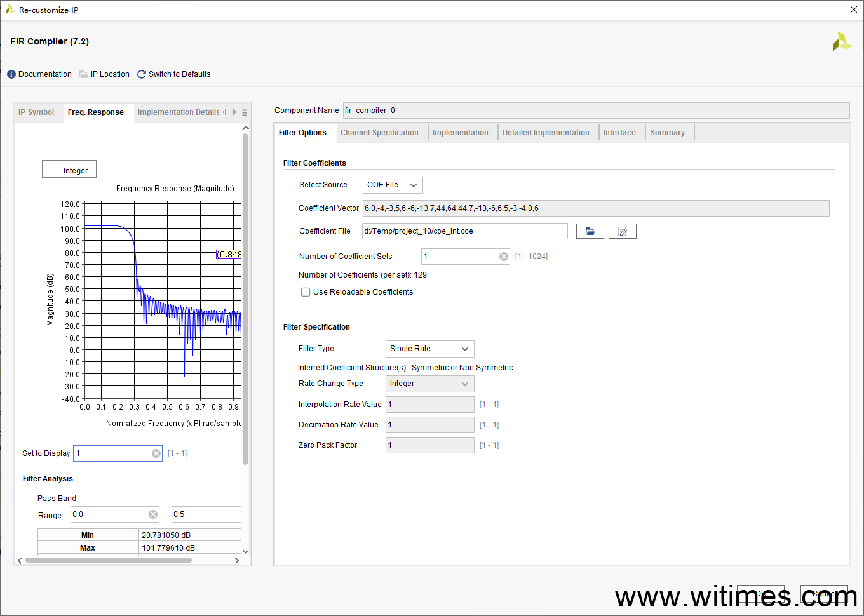Click the Decimation Rate Value field

point(430,425)
